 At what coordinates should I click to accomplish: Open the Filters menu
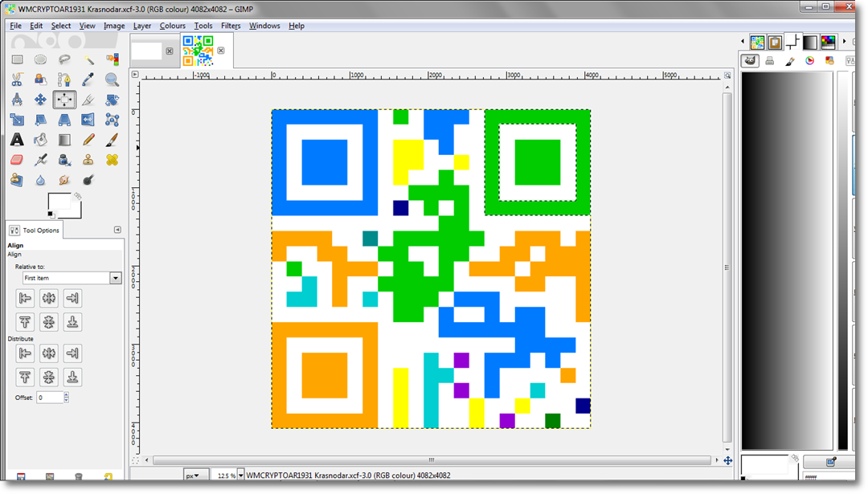[x=231, y=26]
